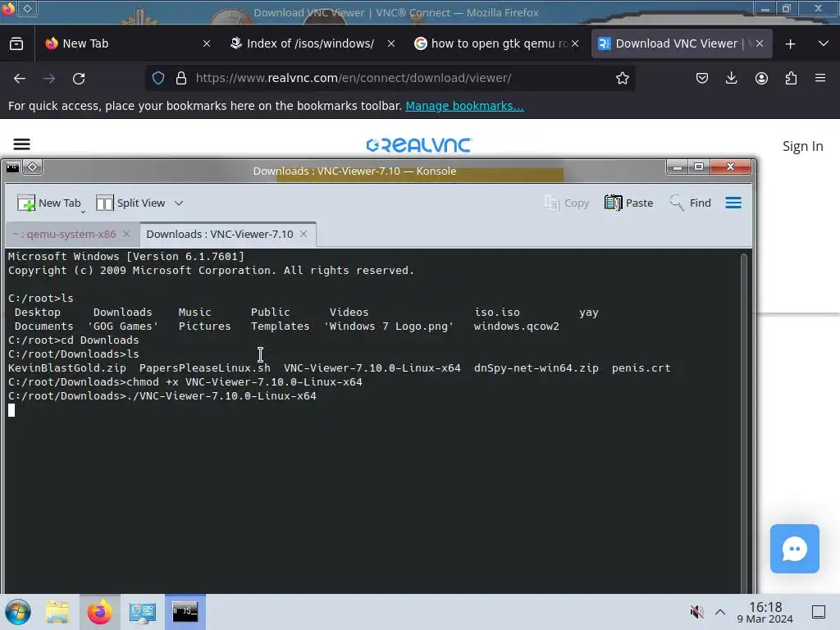This screenshot has height=630, width=840.
Task: Click 'dnSpy-net-win64.zip' in terminal output
Action: 536,368
